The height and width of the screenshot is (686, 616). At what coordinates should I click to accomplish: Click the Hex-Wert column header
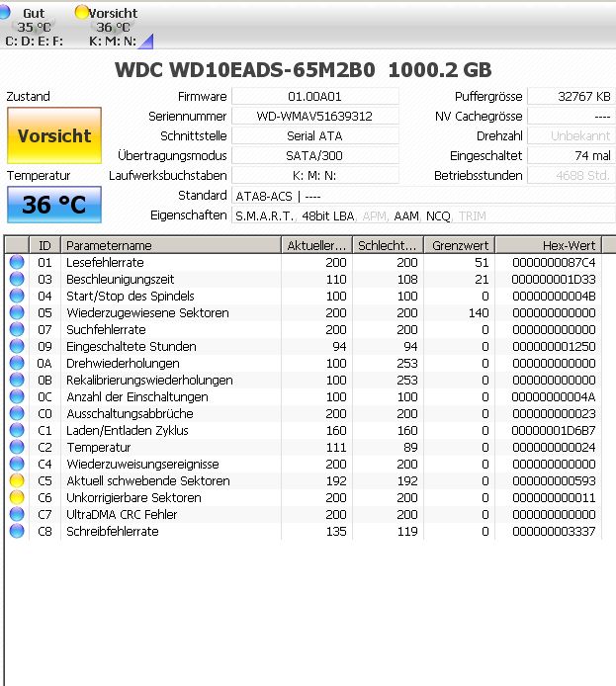(x=548, y=245)
